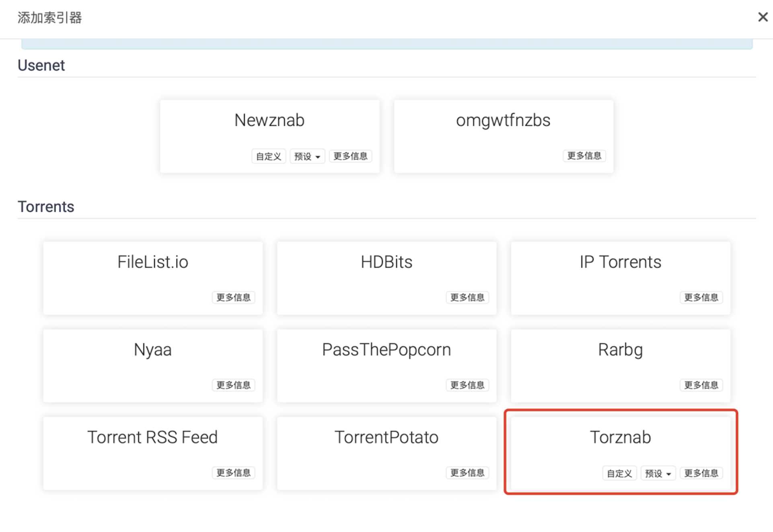
Task: Open 更多信息 for Torznab
Action: click(x=701, y=473)
